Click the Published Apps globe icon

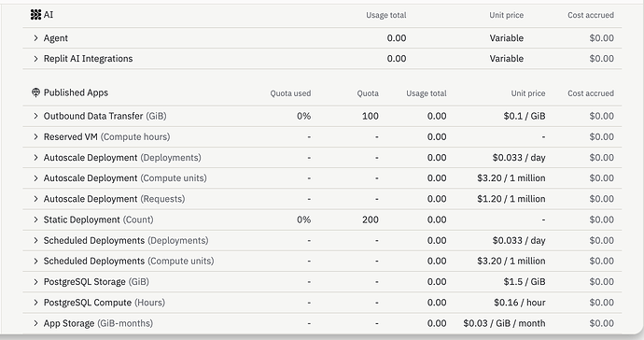35,92
